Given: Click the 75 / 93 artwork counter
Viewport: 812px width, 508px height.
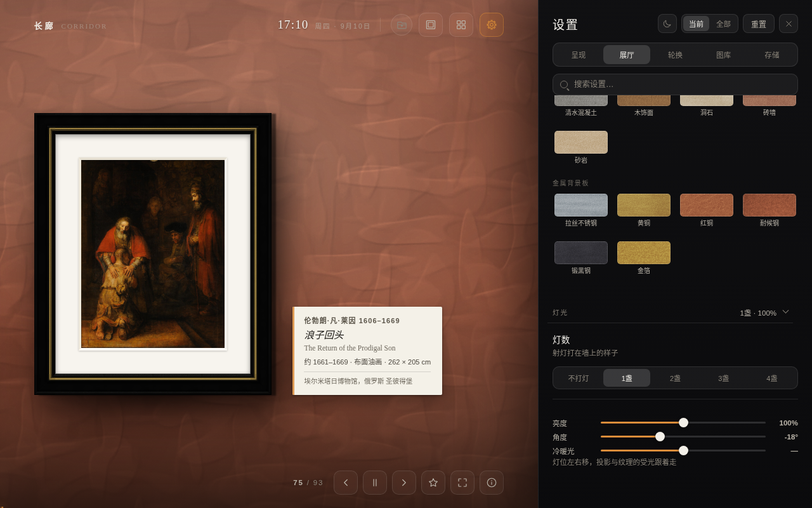Looking at the screenshot, I should [x=308, y=483].
